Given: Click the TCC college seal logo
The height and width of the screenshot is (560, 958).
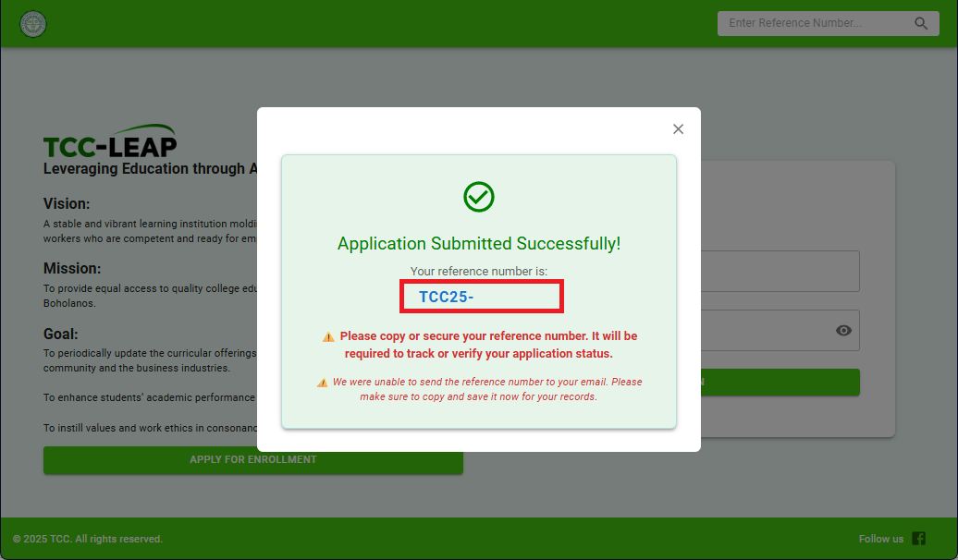Looking at the screenshot, I should click(33, 24).
